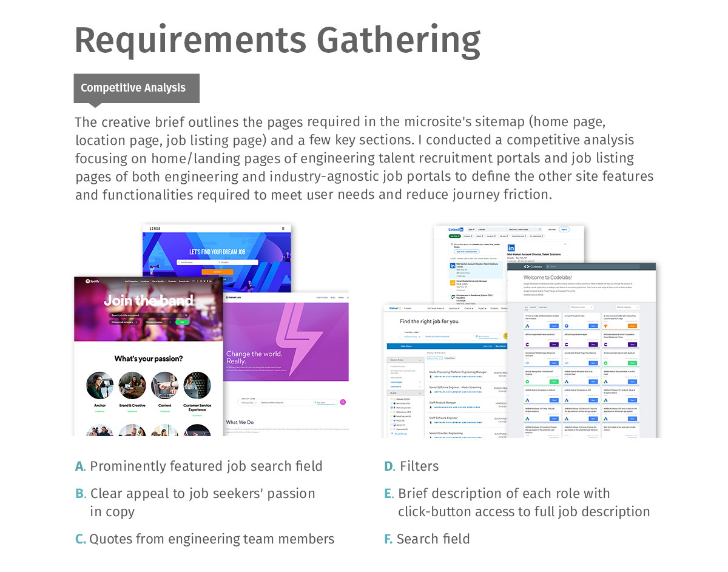The image size is (728, 572).
Task: Click LinkedIn's Sign in button
Action: (x=564, y=229)
